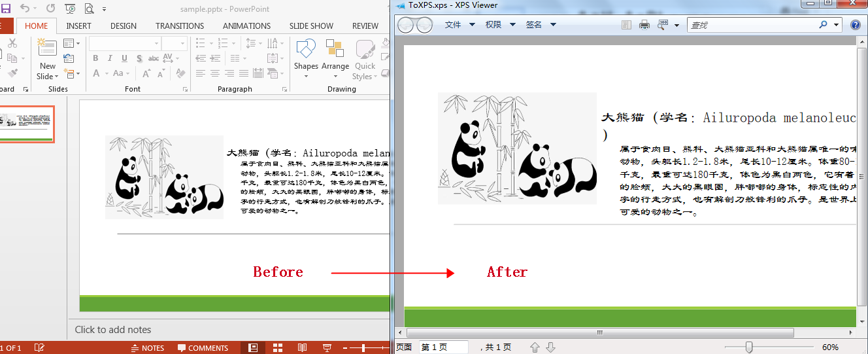Toggle the NOTES pane button
This screenshot has width=868, height=354.
[148, 347]
